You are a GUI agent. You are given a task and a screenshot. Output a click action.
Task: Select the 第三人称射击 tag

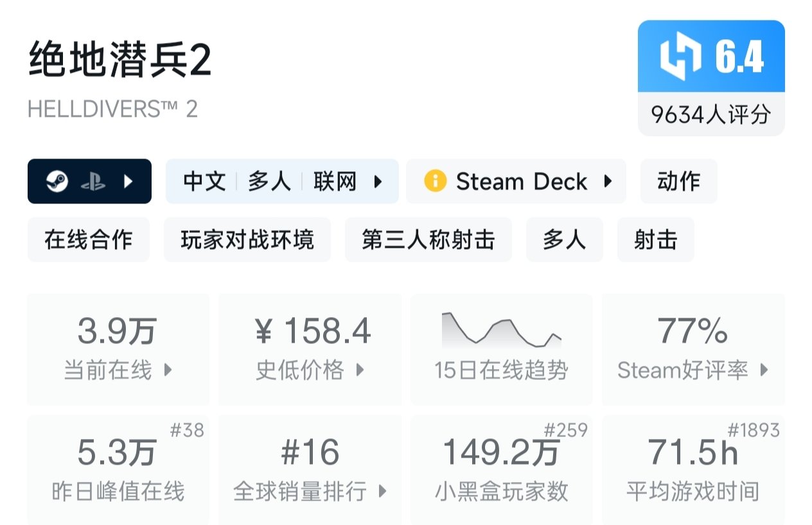428,239
